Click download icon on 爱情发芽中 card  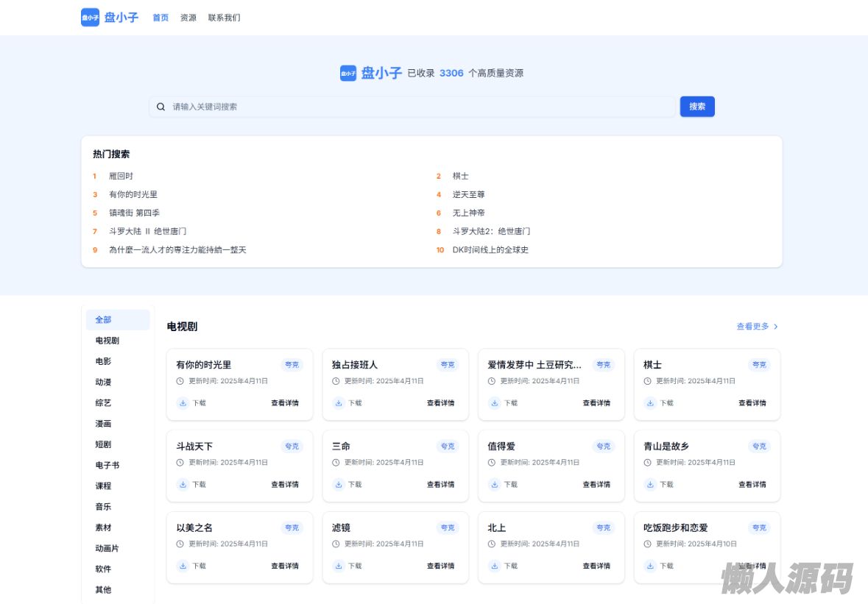(494, 403)
